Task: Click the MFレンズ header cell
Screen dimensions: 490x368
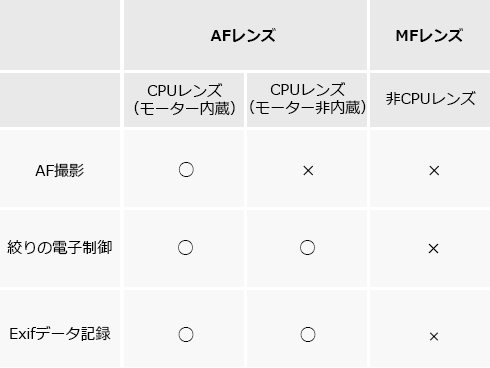Action: (430, 35)
